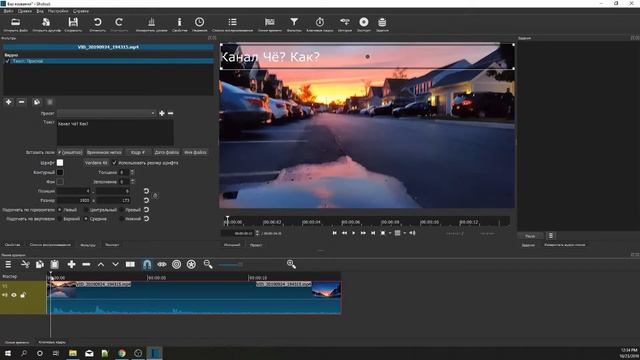Step the Padding spinner arrows
This screenshot has width=640, height=360.
click(132, 182)
